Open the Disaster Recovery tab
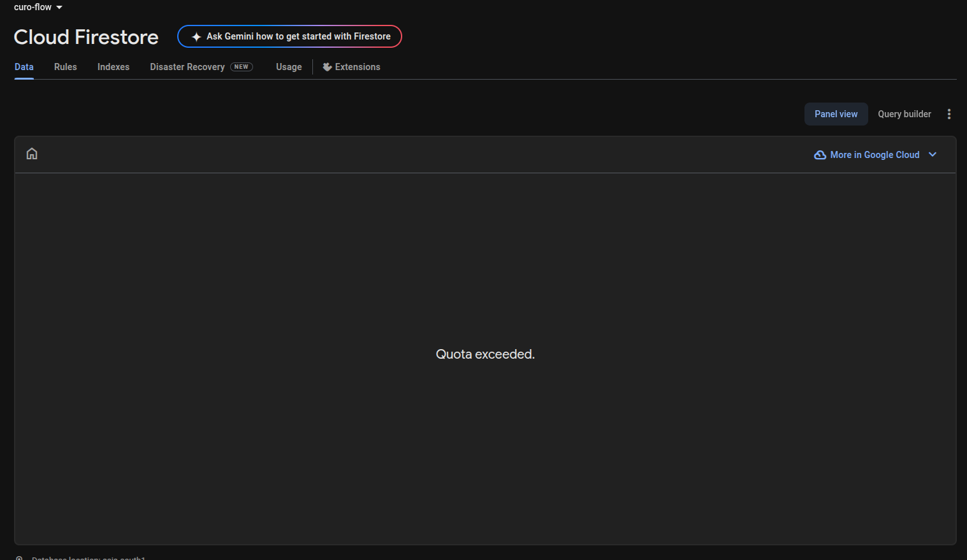The height and width of the screenshot is (560, 967). tap(201, 67)
